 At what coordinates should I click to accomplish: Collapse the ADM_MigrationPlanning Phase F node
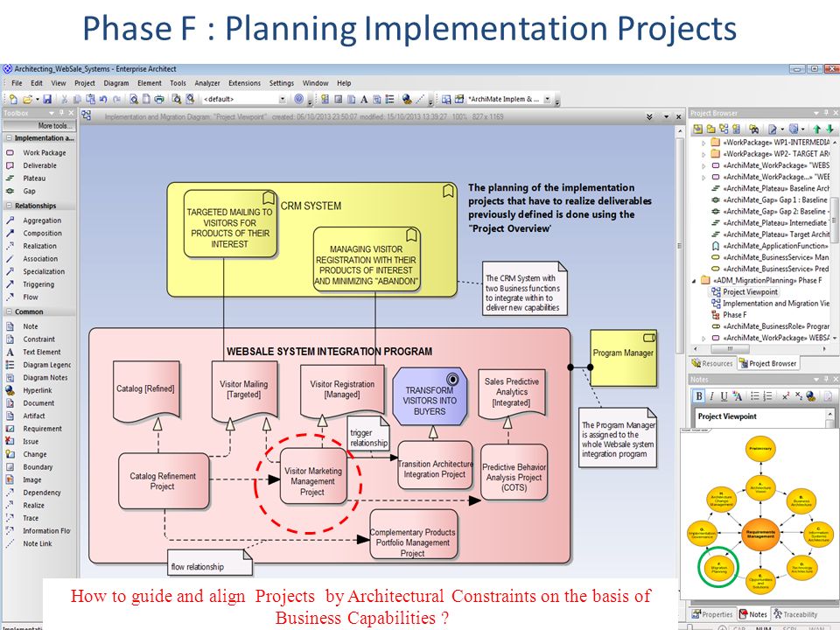tap(695, 281)
